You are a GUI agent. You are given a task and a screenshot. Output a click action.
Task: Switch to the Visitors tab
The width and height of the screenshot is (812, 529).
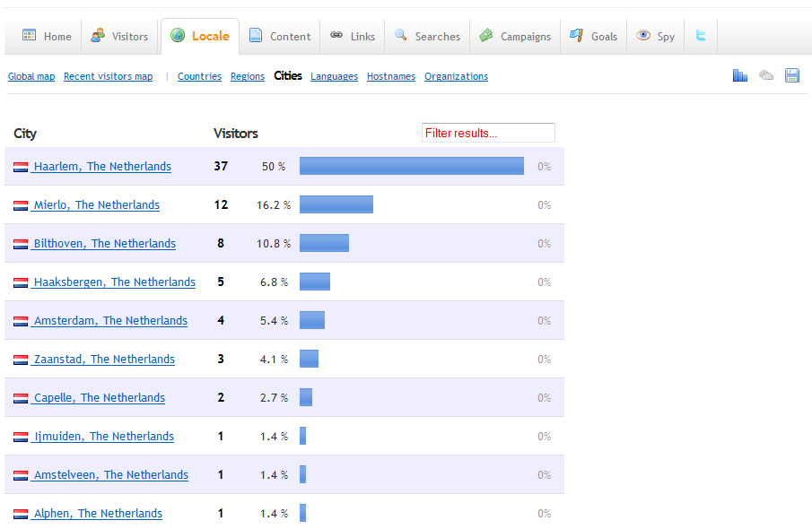click(x=120, y=37)
